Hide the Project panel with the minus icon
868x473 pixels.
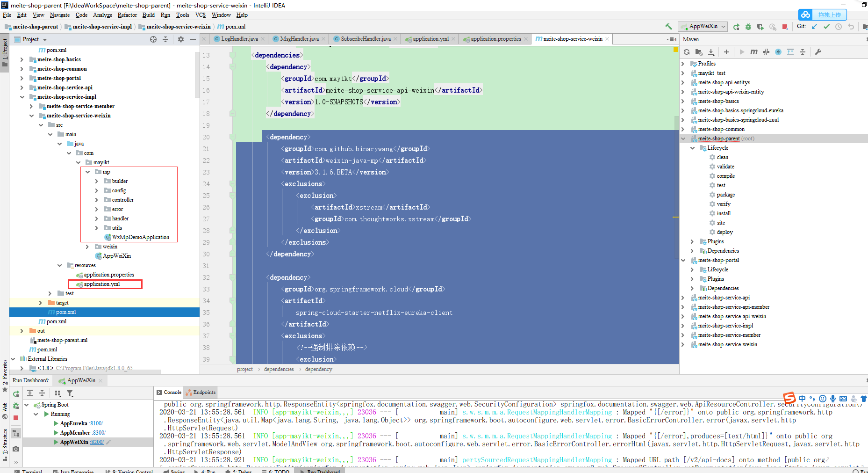193,39
